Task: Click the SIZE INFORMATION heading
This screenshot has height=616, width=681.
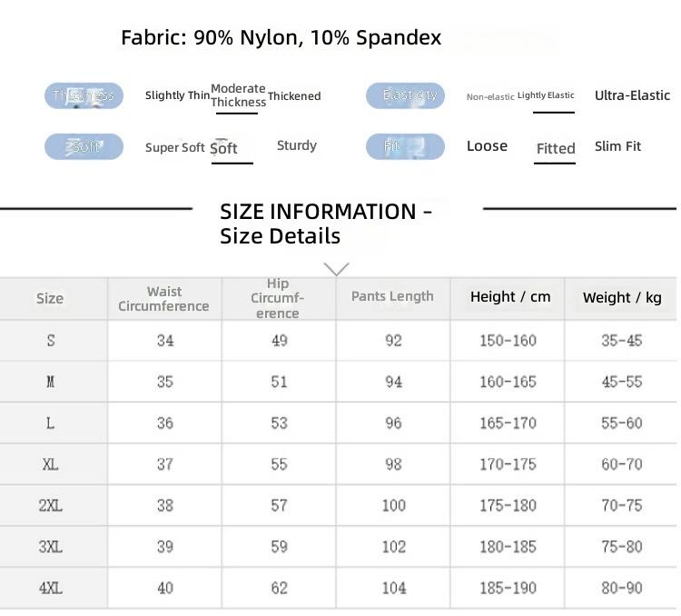Action: 326,224
